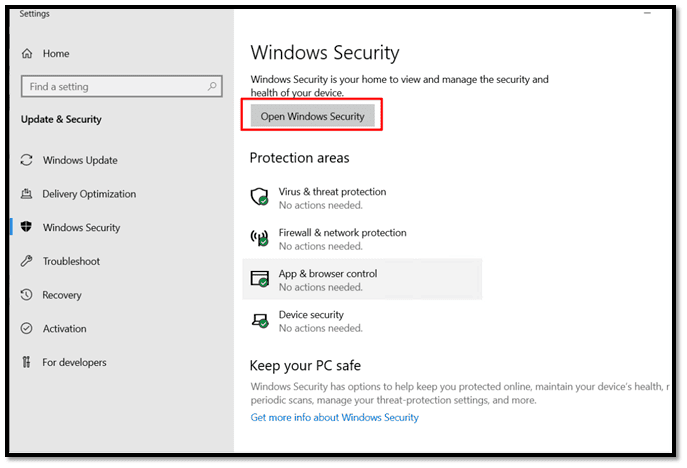687x468 pixels.
Task: Open Get more info about Windows Security link
Action: [x=334, y=417]
